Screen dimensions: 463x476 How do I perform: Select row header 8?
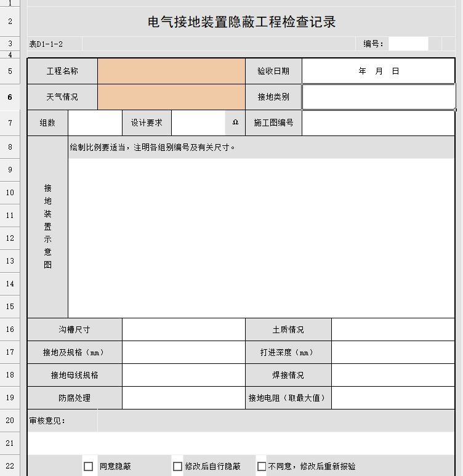tap(10, 147)
